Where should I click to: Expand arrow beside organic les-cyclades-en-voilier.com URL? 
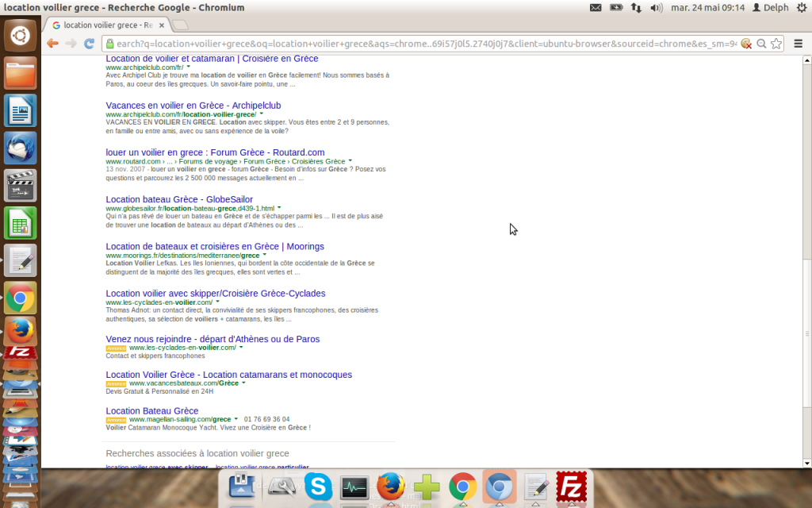[217, 302]
